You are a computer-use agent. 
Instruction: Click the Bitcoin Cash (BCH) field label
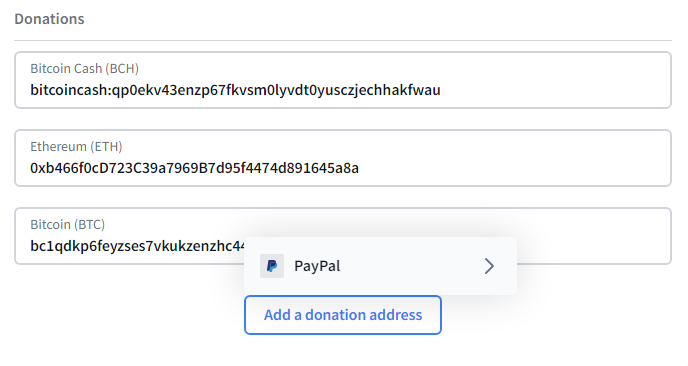(x=84, y=68)
